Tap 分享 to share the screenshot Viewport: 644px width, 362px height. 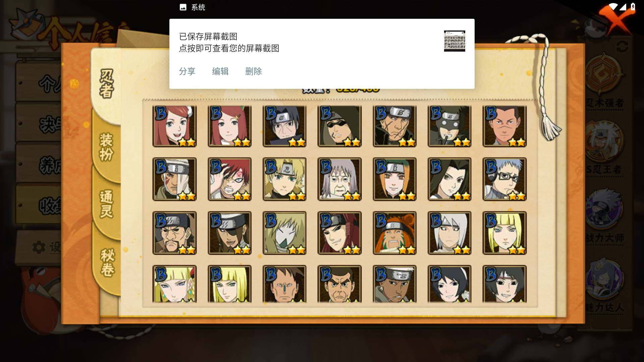(187, 71)
